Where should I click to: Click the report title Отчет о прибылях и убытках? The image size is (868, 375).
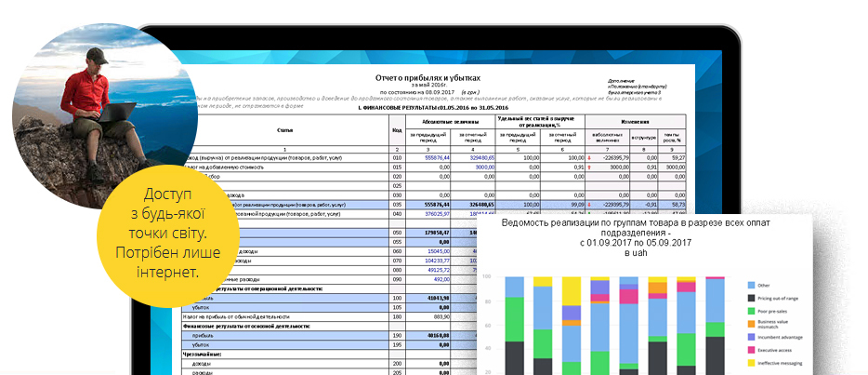[x=427, y=79]
